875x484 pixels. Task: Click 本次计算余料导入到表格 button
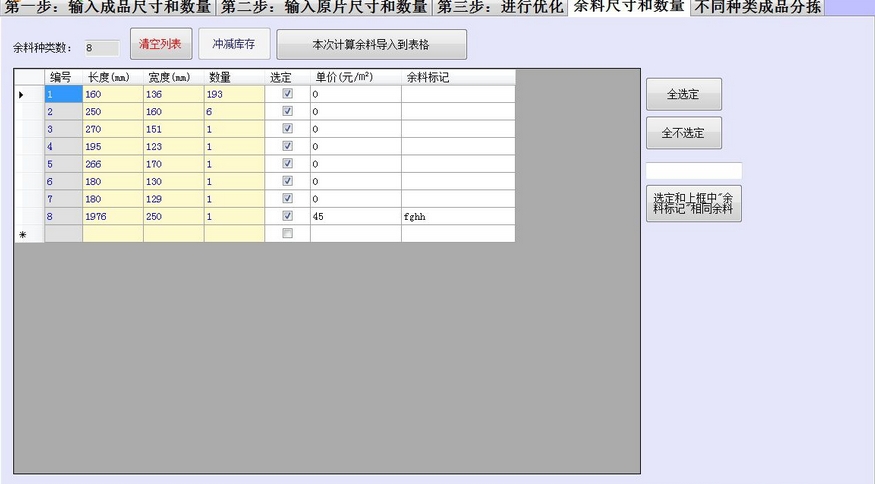click(372, 45)
